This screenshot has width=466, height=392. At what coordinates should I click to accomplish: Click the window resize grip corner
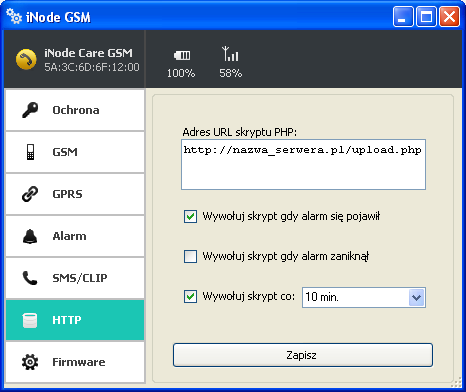point(455,382)
